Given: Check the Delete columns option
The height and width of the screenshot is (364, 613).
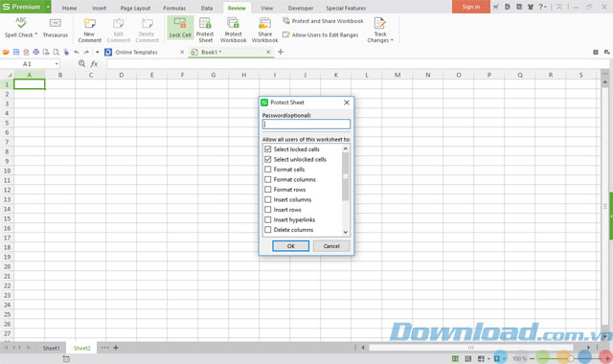Looking at the screenshot, I should pos(268,230).
